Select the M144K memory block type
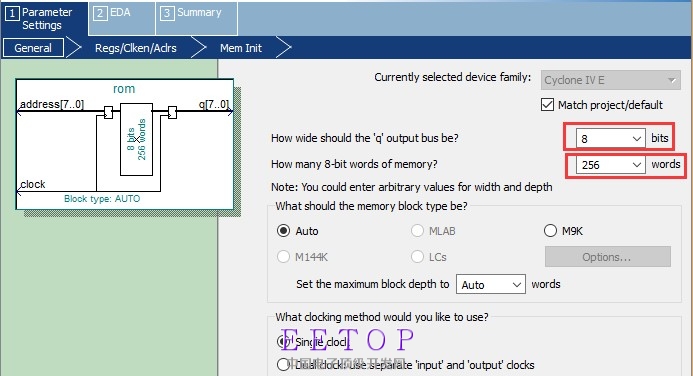Image resolution: width=693 pixels, height=376 pixels. pos(283,257)
